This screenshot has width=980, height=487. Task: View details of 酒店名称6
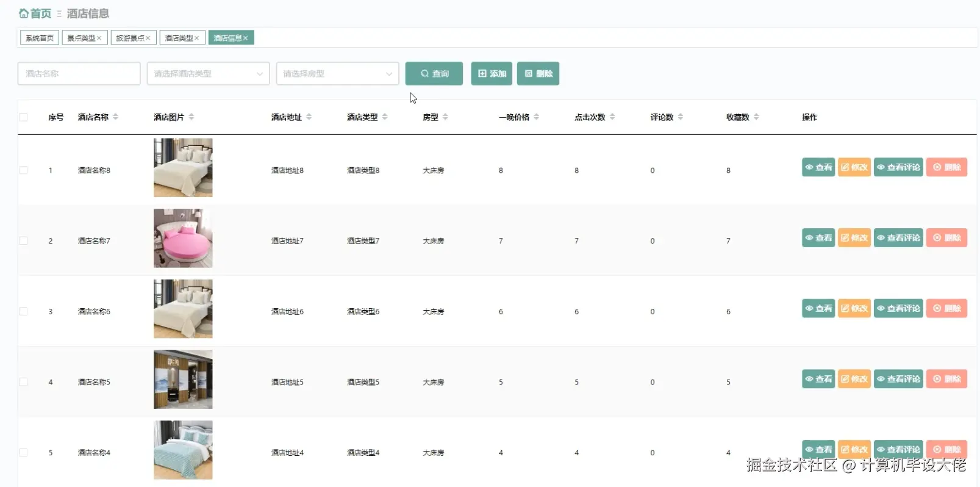pos(818,308)
